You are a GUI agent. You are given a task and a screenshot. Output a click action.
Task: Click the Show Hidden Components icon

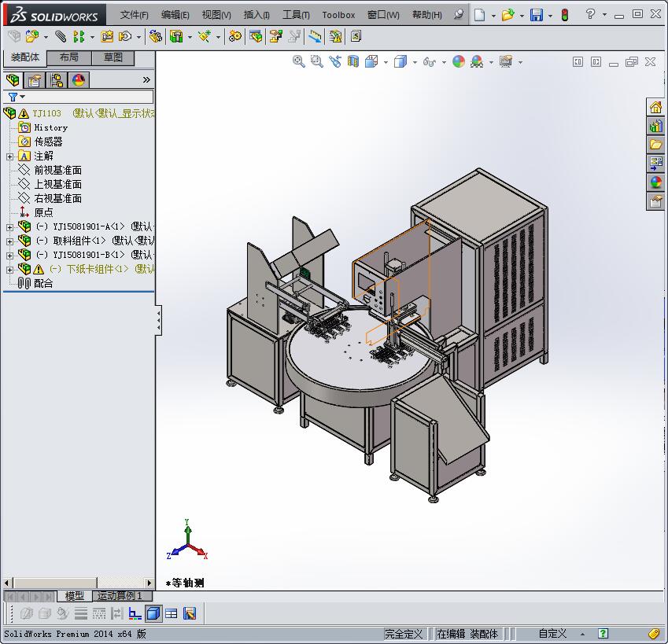click(x=156, y=37)
